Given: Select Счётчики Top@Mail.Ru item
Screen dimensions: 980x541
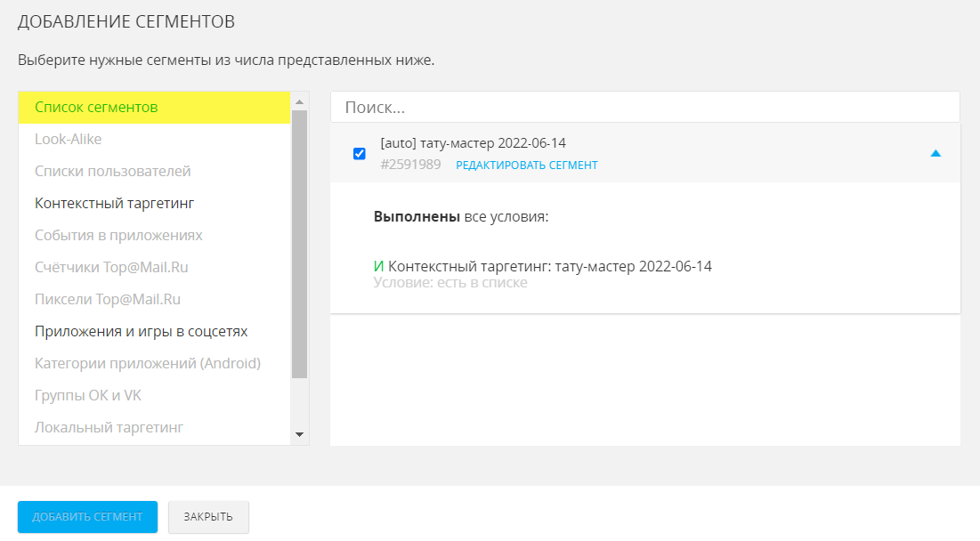Looking at the screenshot, I should [111, 268].
